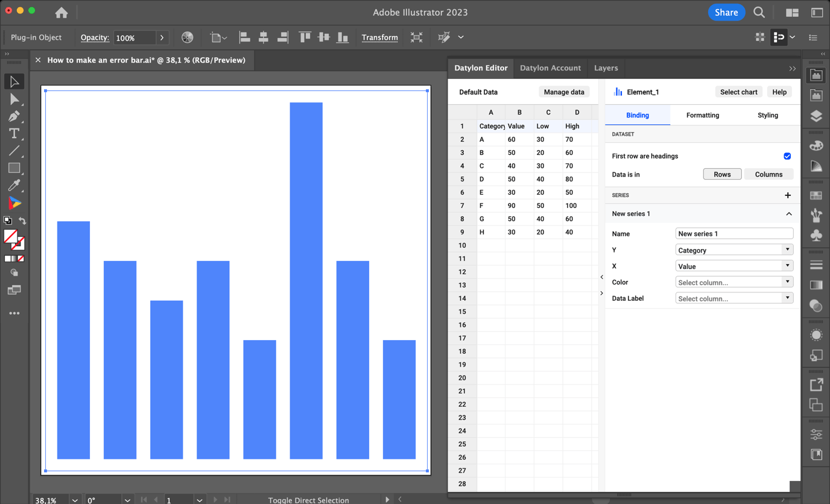Switch to the Formatting tab
Image resolution: width=830 pixels, height=504 pixels.
click(x=702, y=115)
